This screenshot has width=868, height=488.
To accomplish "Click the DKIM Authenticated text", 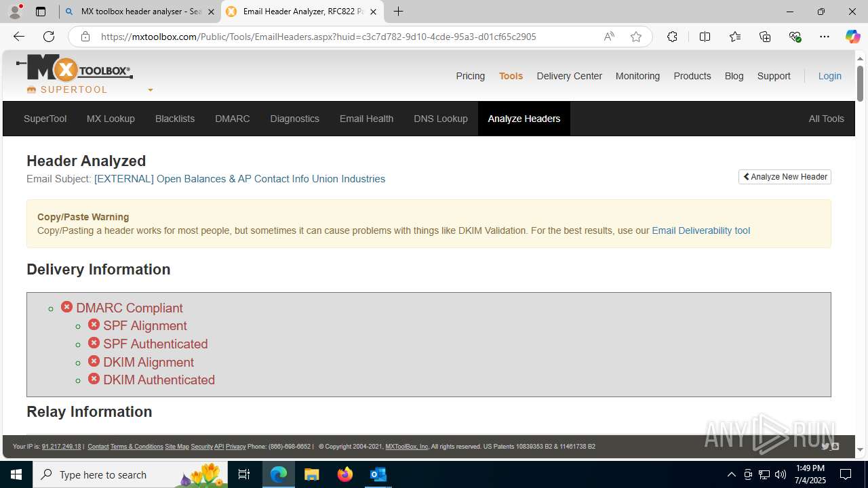I will click(159, 380).
